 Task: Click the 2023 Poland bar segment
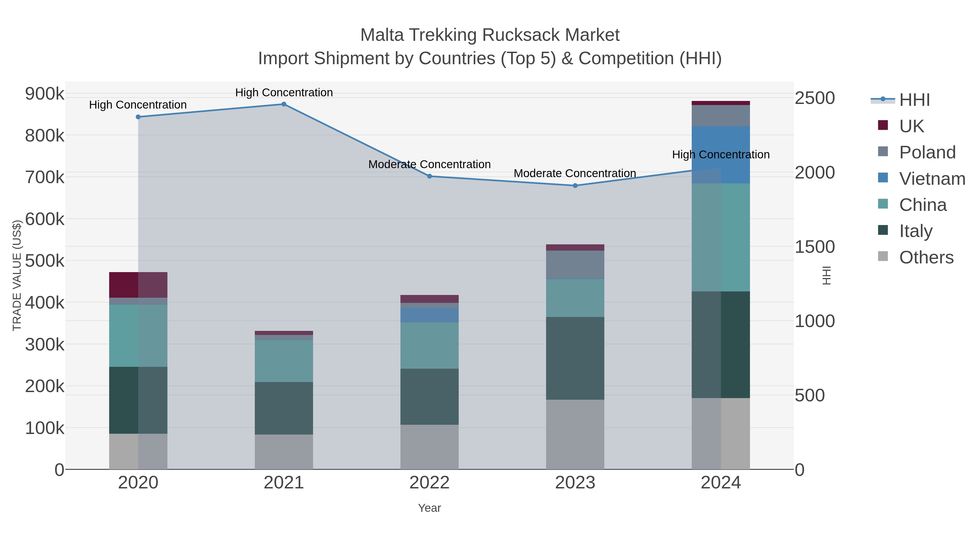coord(575,265)
